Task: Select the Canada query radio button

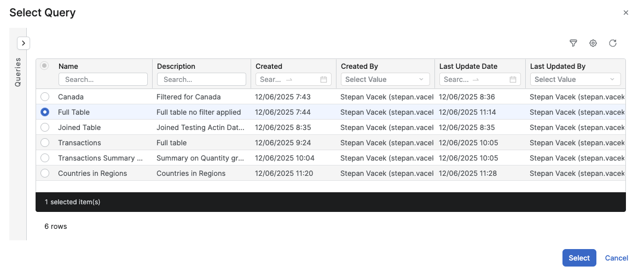Action: 45,97
